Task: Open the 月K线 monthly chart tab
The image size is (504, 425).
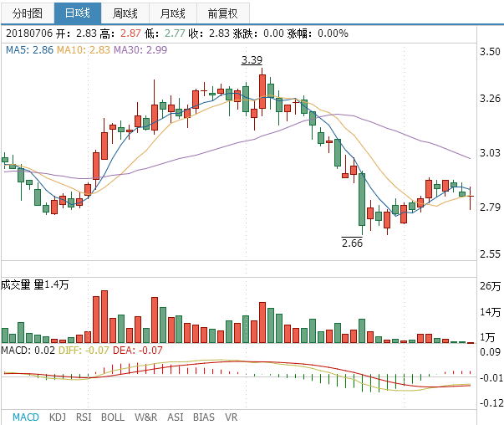Action: (x=173, y=13)
